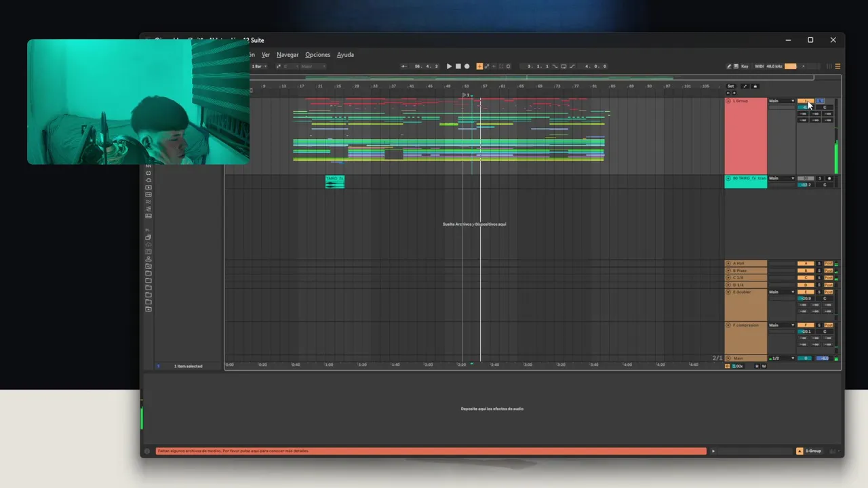Toggle A Hall return activator A
This screenshot has width=868, height=488.
pos(806,264)
